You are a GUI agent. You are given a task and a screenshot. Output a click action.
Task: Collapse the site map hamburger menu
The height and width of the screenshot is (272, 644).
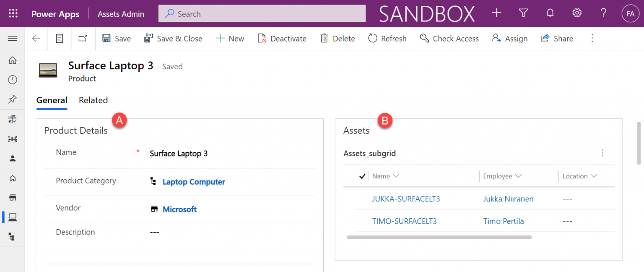coord(13,39)
